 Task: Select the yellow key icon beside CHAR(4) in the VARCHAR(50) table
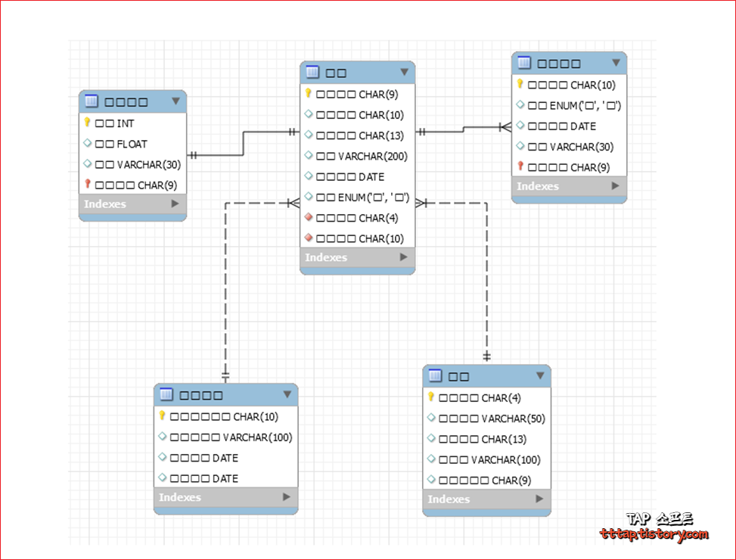[x=431, y=397]
